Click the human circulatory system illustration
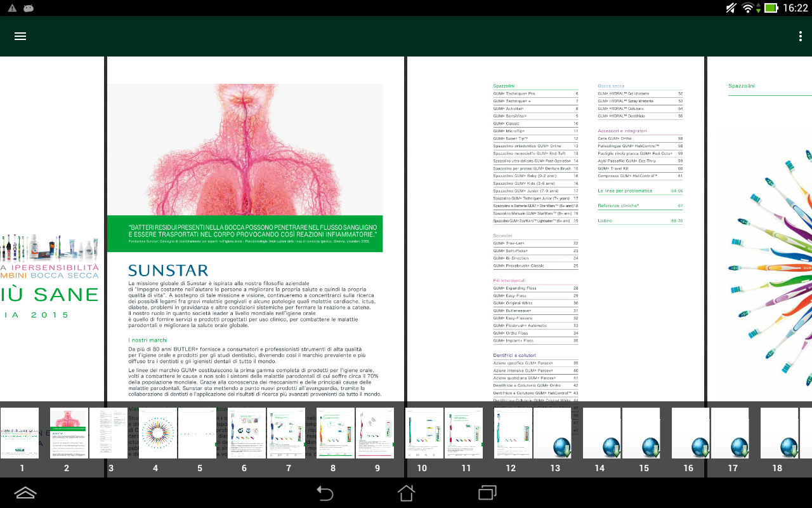812x508 pixels. tap(245, 149)
